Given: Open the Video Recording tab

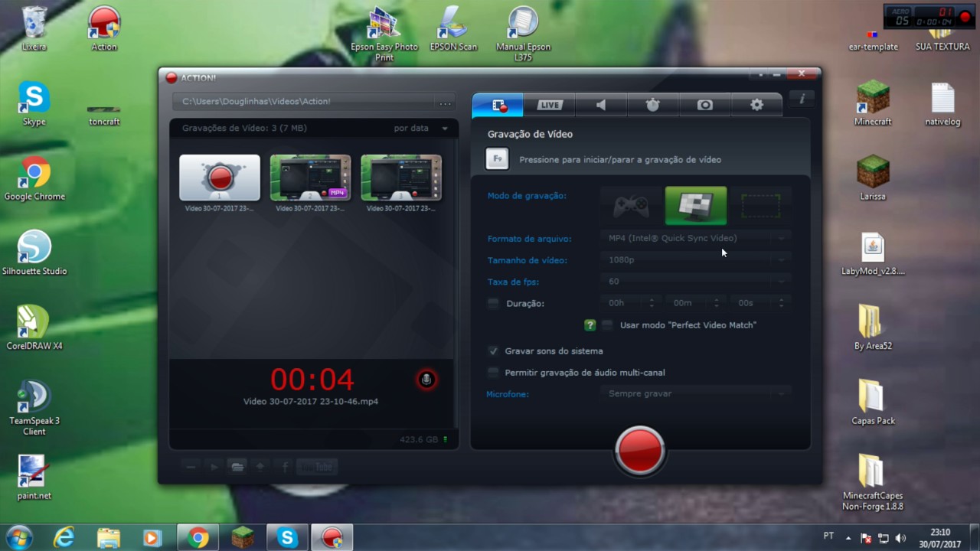Looking at the screenshot, I should pyautogui.click(x=498, y=105).
